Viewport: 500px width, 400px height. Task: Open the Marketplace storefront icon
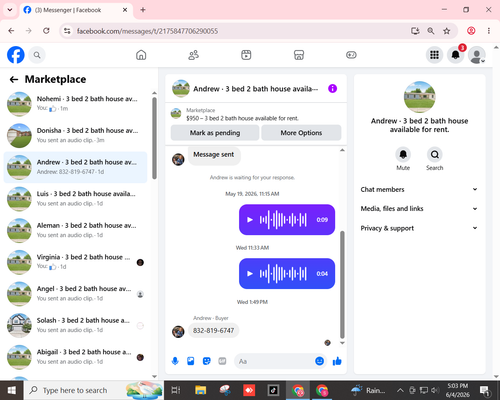pyautogui.click(x=299, y=55)
